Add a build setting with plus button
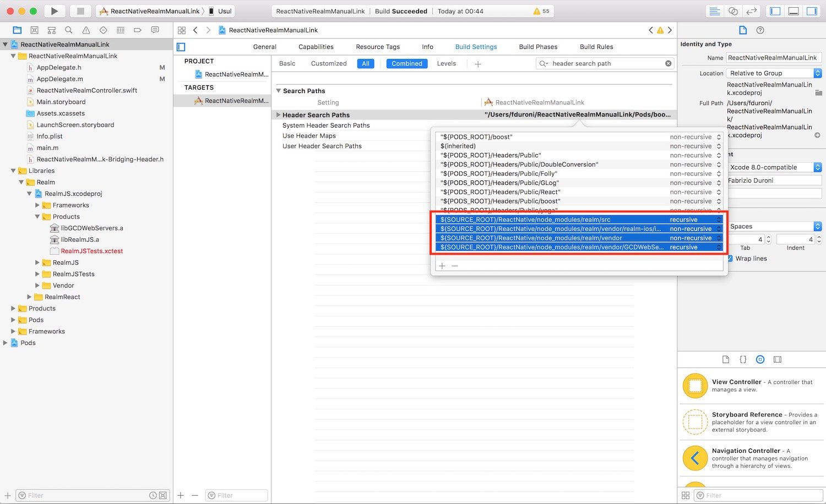Viewport: 826px width, 504px height. pos(478,64)
